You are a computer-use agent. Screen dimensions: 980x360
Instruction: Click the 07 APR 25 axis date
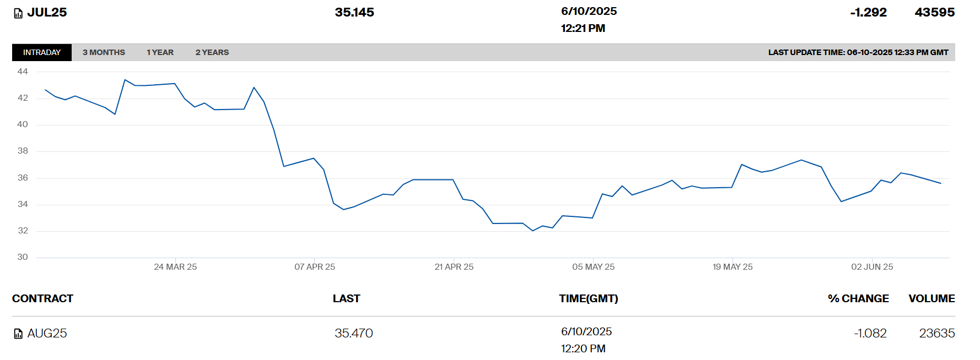pos(315,267)
